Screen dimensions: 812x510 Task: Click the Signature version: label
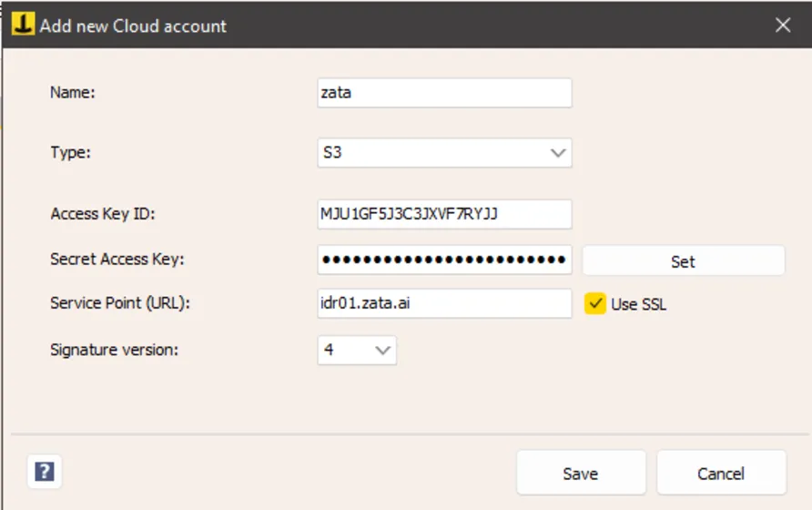pyautogui.click(x=114, y=351)
